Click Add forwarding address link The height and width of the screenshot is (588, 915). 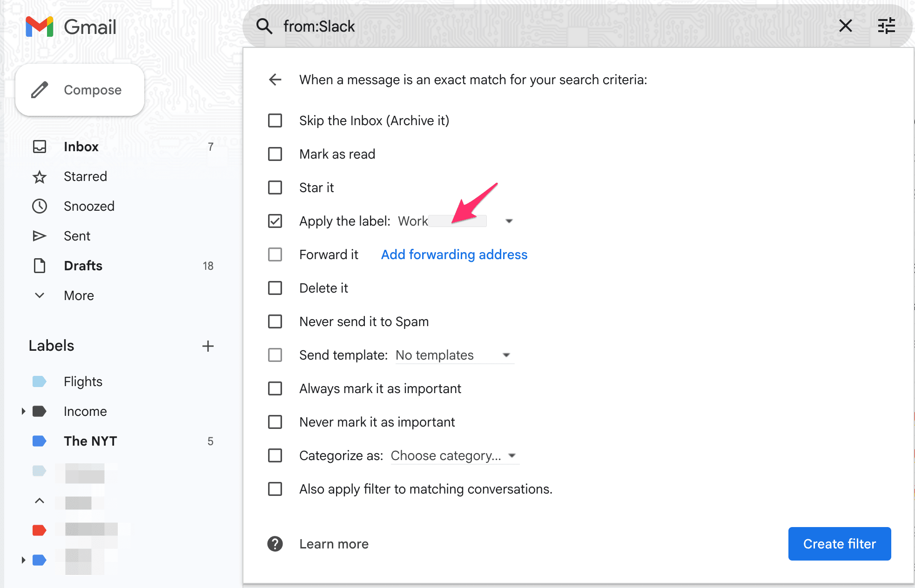[x=454, y=254]
